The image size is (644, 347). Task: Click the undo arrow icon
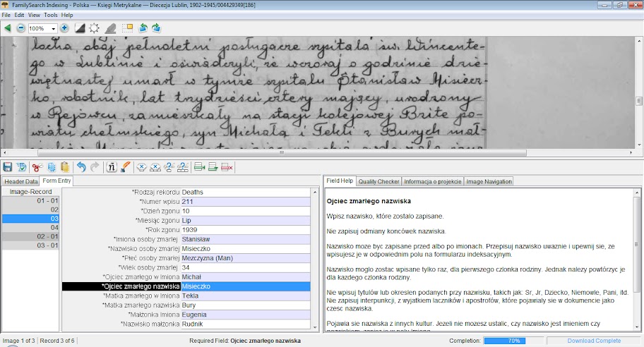(80, 167)
